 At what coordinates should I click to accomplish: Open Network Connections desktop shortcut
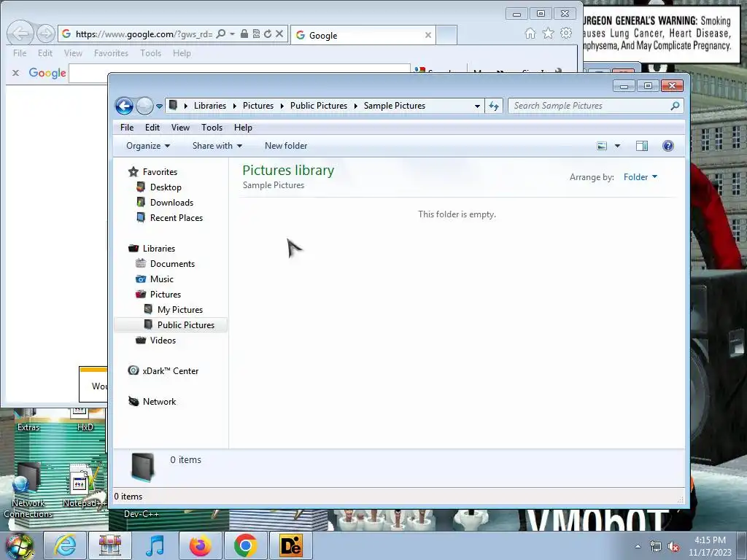click(x=28, y=491)
